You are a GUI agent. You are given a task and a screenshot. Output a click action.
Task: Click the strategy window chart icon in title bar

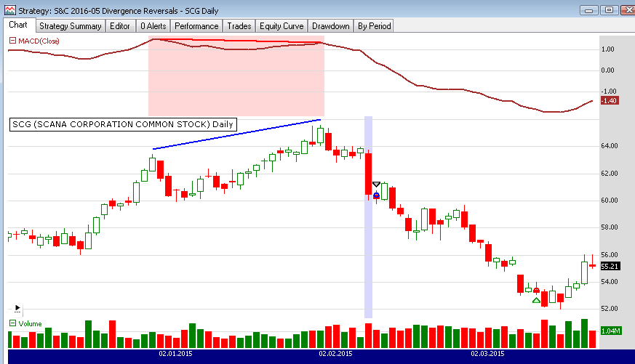pos(9,10)
